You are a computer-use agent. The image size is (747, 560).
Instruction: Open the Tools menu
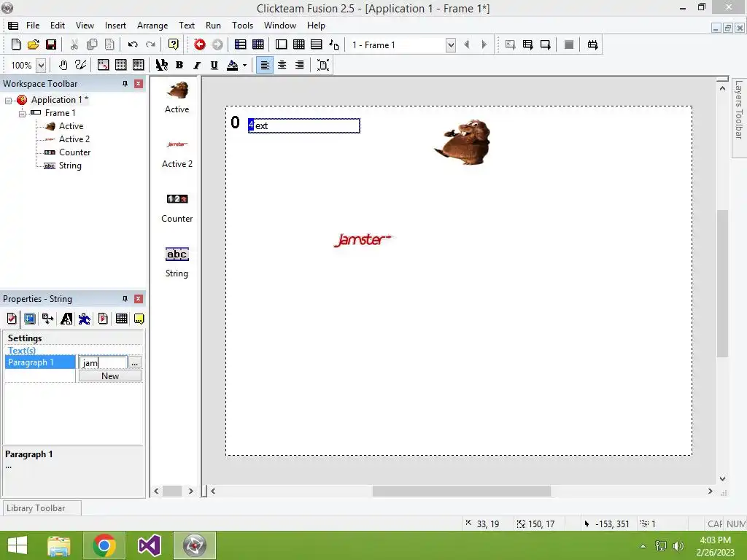pyautogui.click(x=242, y=26)
